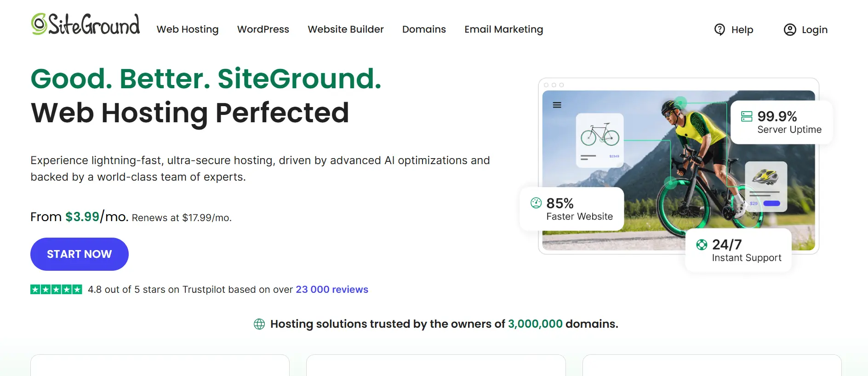
Task: Click the Login user profile icon
Action: pos(789,29)
